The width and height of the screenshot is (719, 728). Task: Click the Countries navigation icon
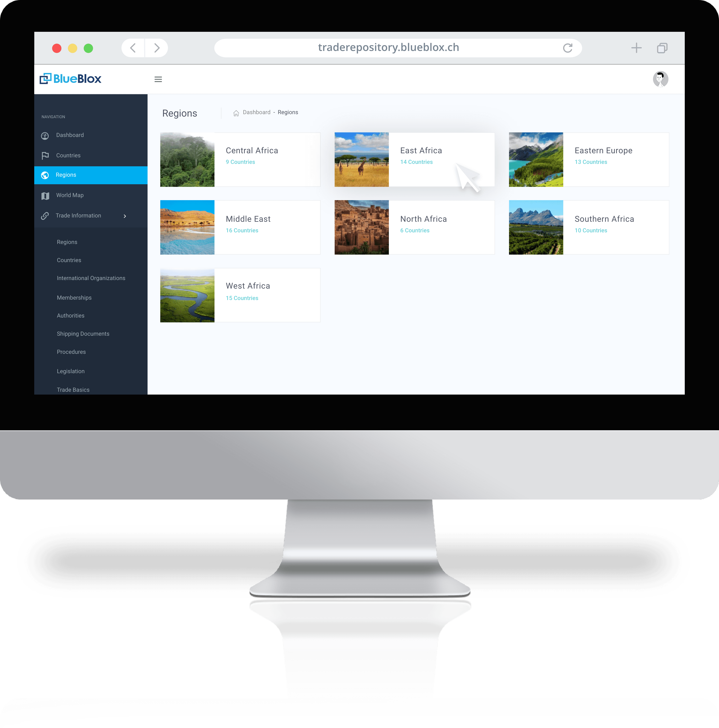pyautogui.click(x=45, y=155)
